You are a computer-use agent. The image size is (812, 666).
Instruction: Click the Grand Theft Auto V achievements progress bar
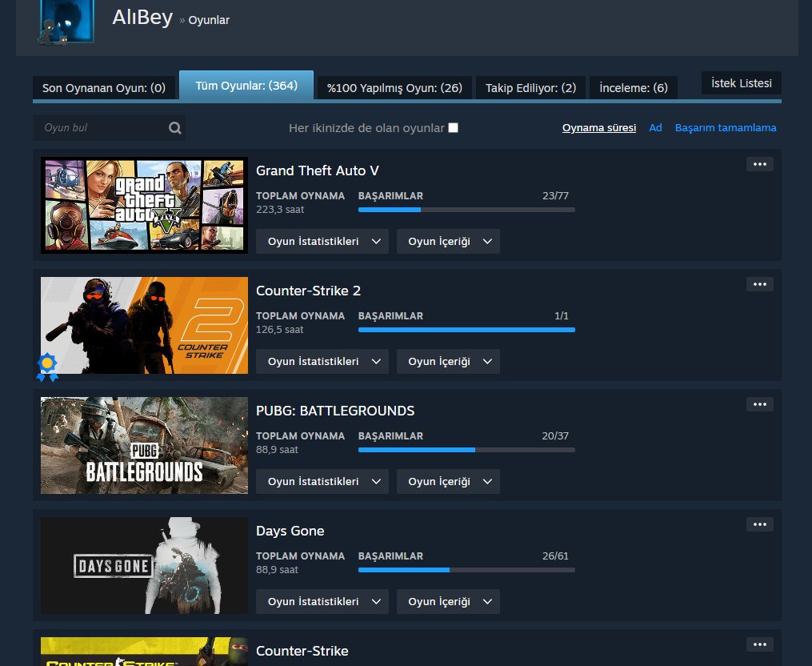[466, 210]
